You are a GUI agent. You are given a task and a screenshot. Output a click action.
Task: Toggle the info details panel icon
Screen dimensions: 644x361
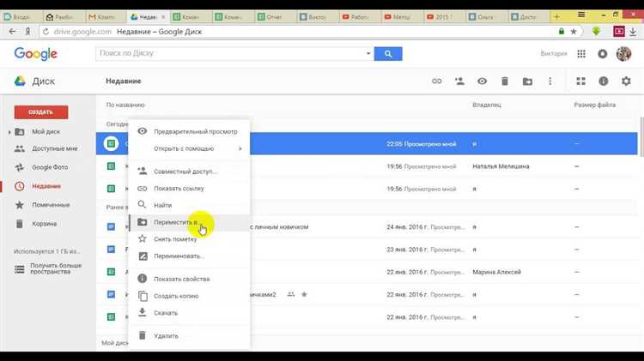pyautogui.click(x=603, y=81)
